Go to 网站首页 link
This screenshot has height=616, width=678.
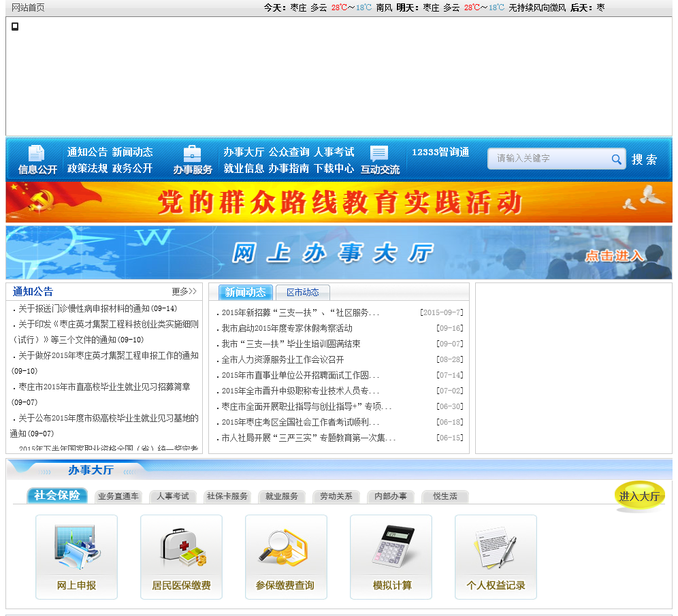pos(28,7)
